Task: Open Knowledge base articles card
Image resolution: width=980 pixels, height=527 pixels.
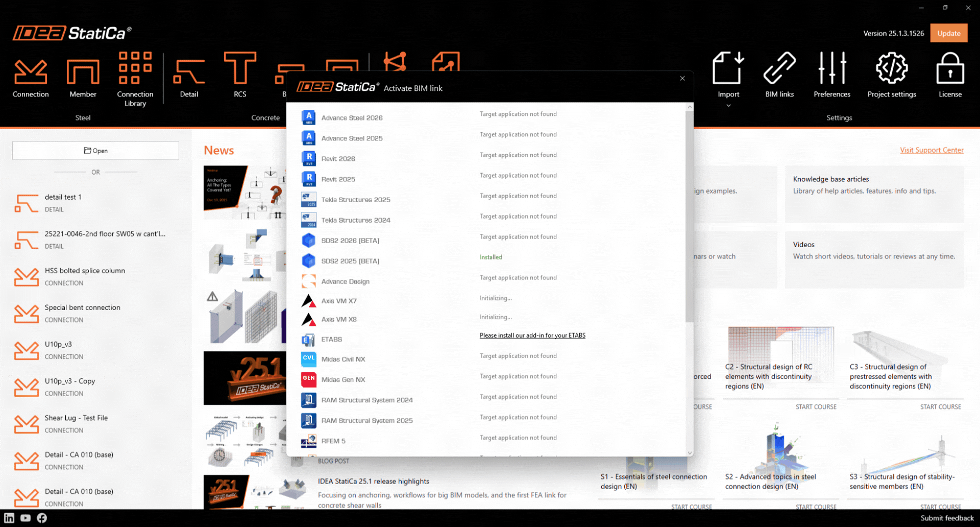Action: click(x=874, y=194)
